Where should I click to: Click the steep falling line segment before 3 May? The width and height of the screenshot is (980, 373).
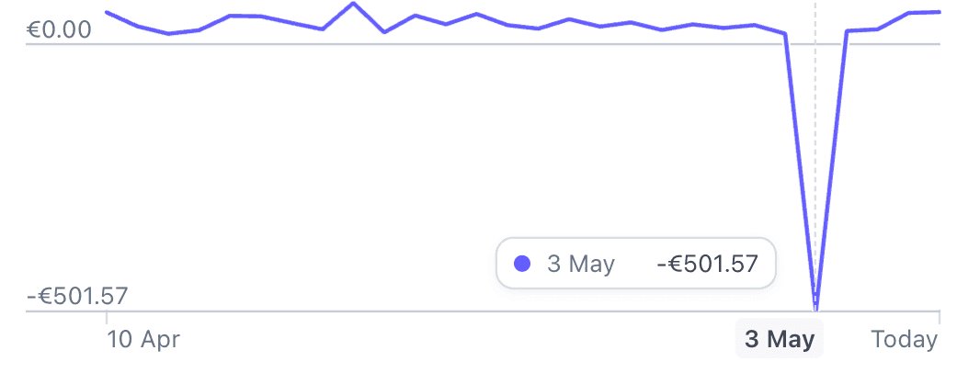[x=800, y=165]
